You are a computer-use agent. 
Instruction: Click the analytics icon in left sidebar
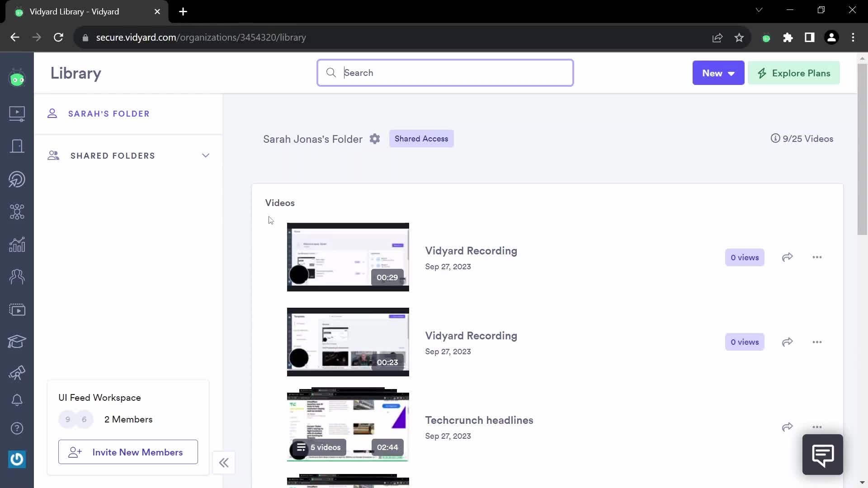point(17,244)
